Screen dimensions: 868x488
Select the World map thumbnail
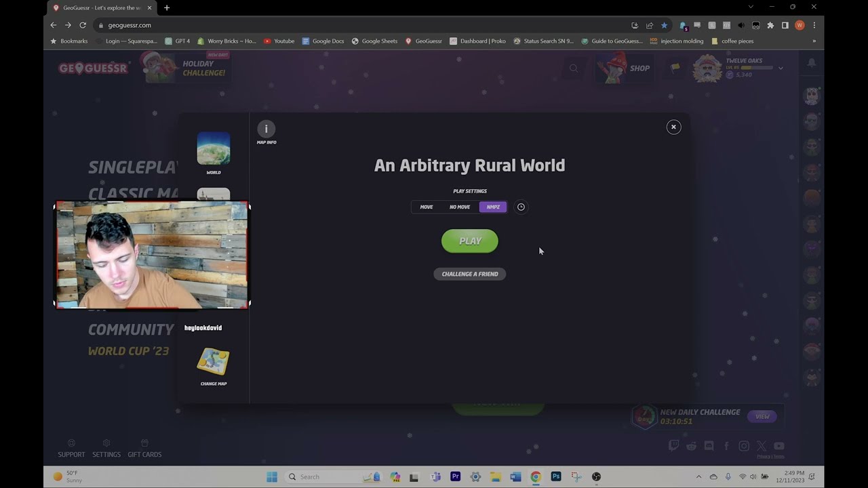214,148
